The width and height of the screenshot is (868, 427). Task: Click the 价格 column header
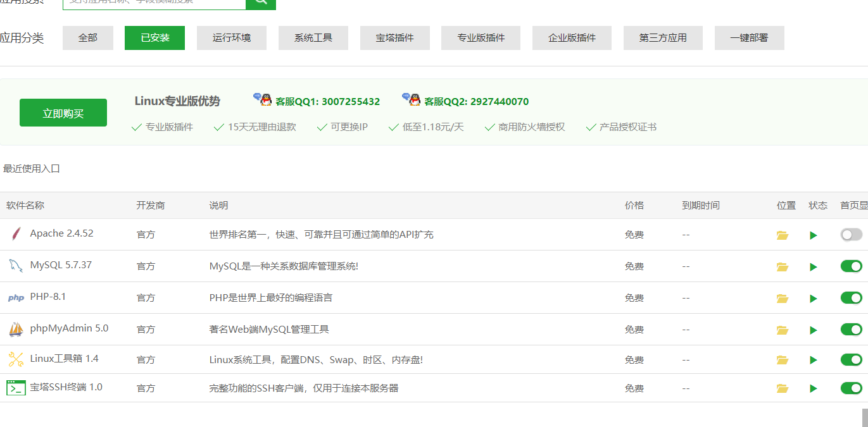coord(634,206)
